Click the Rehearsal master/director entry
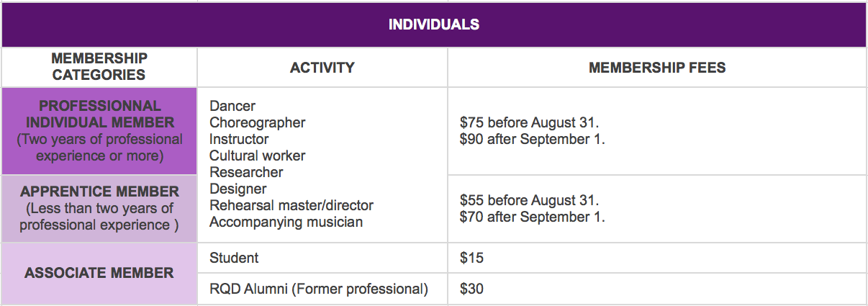 tap(291, 205)
